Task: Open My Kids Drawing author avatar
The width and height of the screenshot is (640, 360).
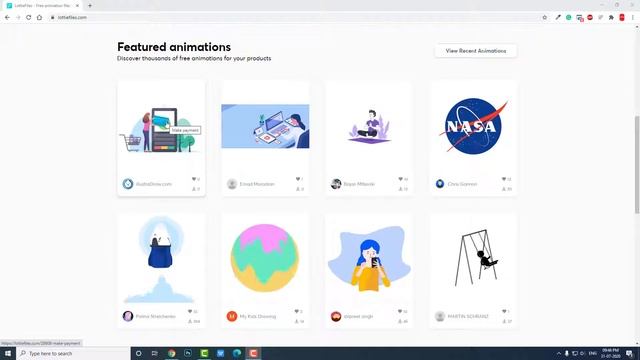Action: pos(232,316)
